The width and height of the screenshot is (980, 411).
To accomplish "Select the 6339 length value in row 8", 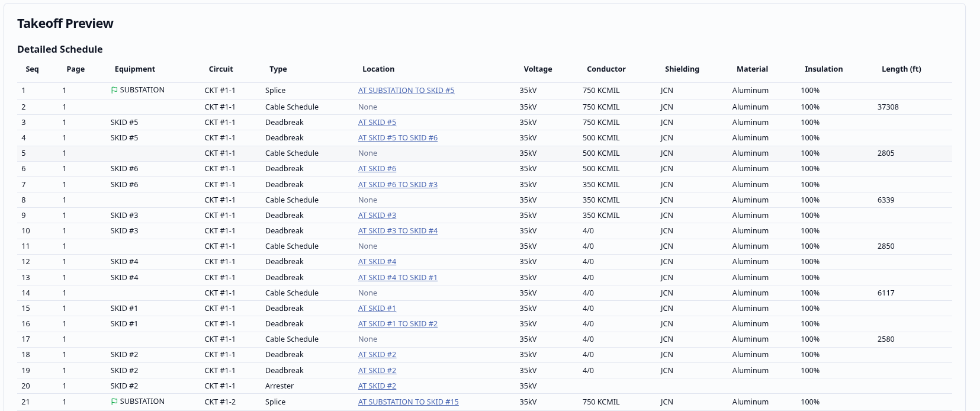I will click(886, 200).
